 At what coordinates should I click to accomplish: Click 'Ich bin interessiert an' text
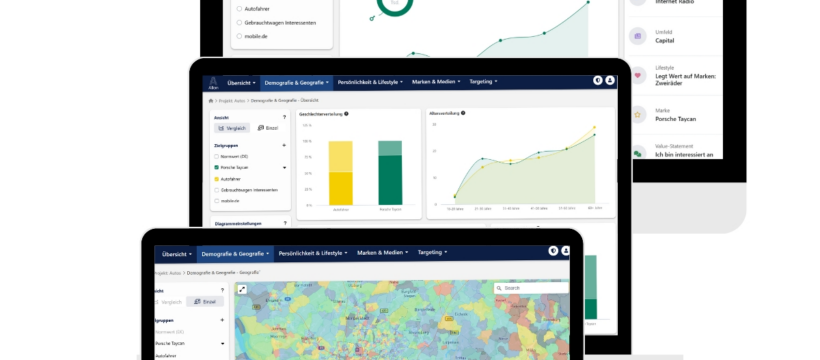click(684, 155)
